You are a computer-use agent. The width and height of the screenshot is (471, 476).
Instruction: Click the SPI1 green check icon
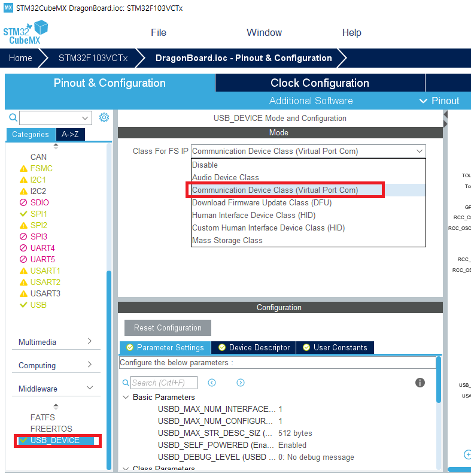[x=23, y=214]
